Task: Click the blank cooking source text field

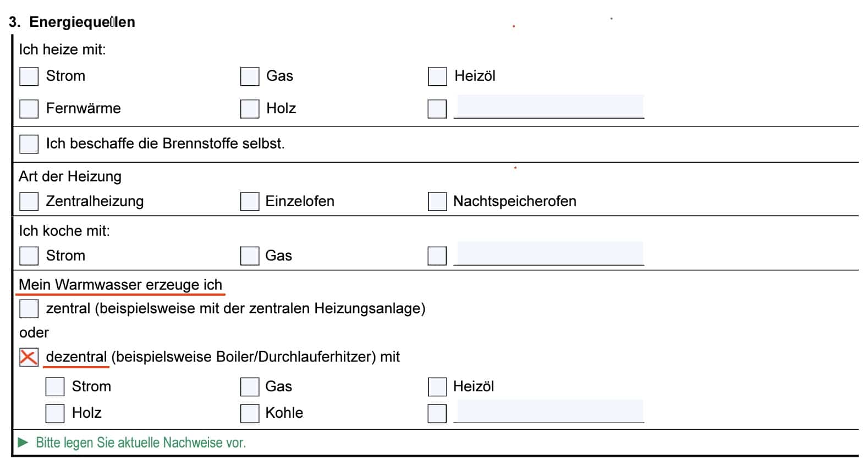Action: pos(549,253)
